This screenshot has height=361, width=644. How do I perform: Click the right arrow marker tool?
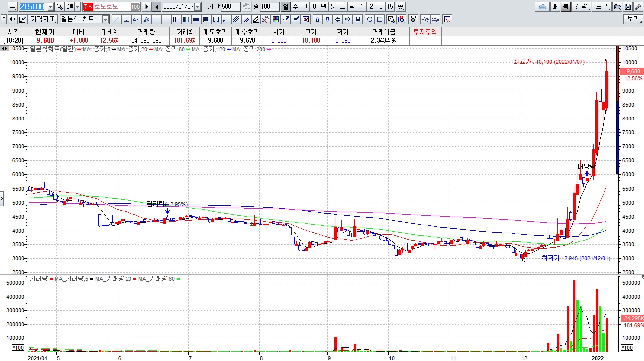click(x=348, y=19)
